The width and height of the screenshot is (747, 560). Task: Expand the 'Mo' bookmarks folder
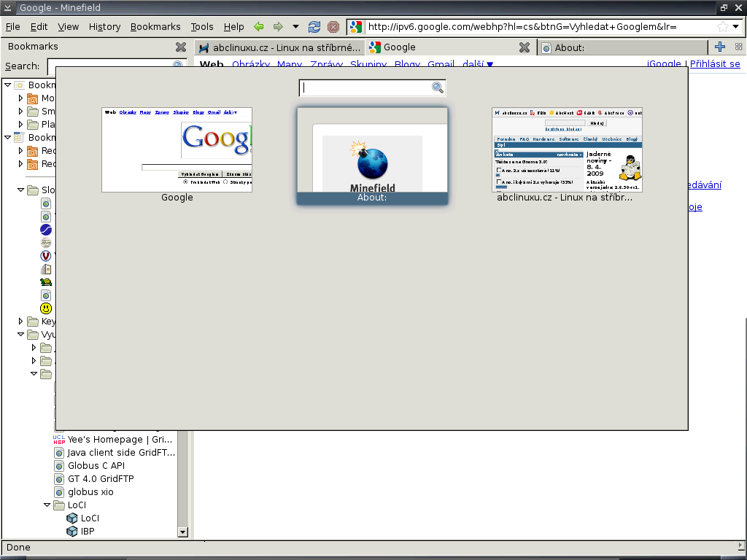(20, 98)
